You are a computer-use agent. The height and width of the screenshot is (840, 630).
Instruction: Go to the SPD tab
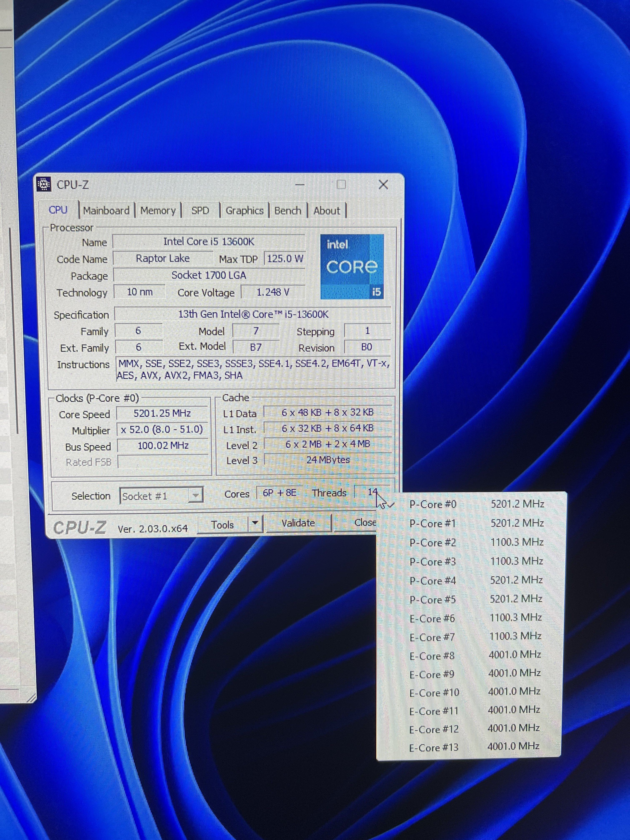pos(200,210)
